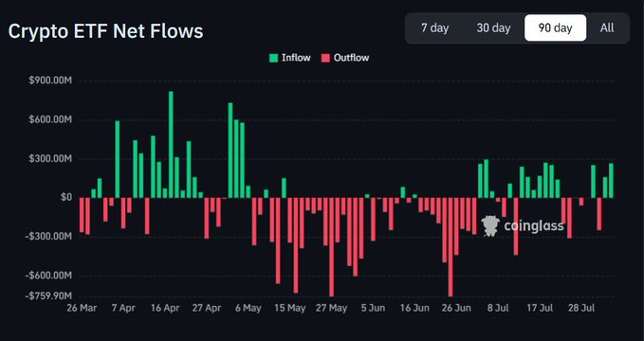The image size is (644, 341).
Task: Show the All time range tab
Action: (607, 27)
